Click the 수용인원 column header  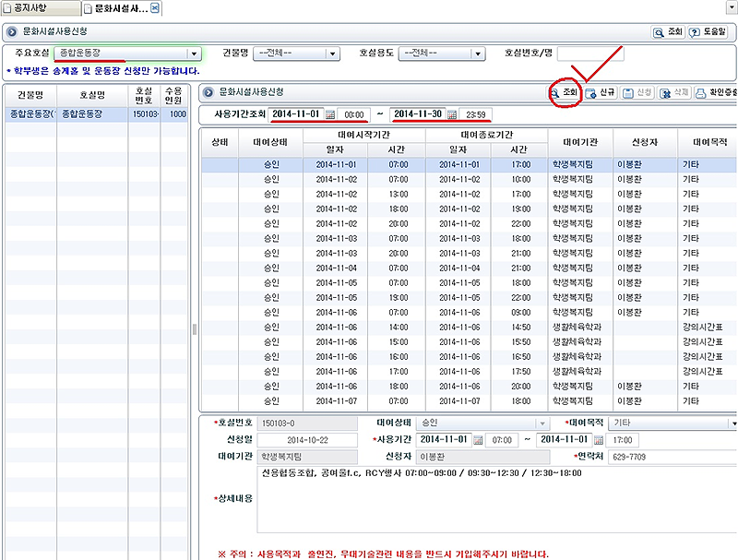tap(173, 96)
